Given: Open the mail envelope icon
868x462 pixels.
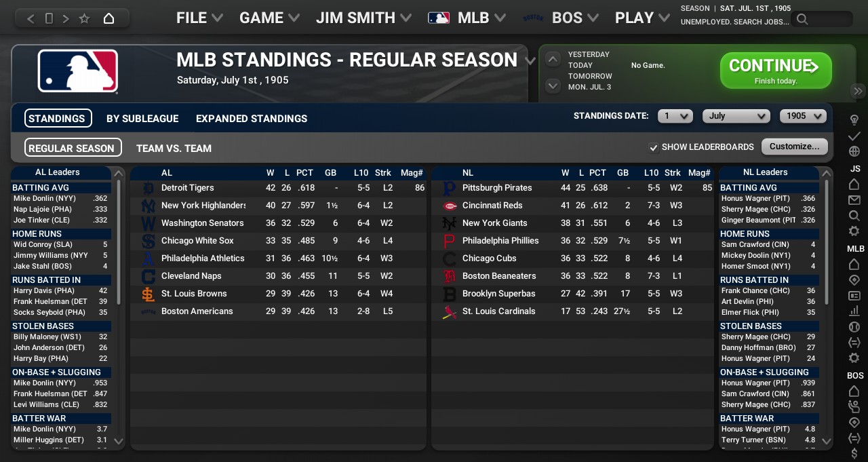Looking at the screenshot, I should (x=854, y=200).
